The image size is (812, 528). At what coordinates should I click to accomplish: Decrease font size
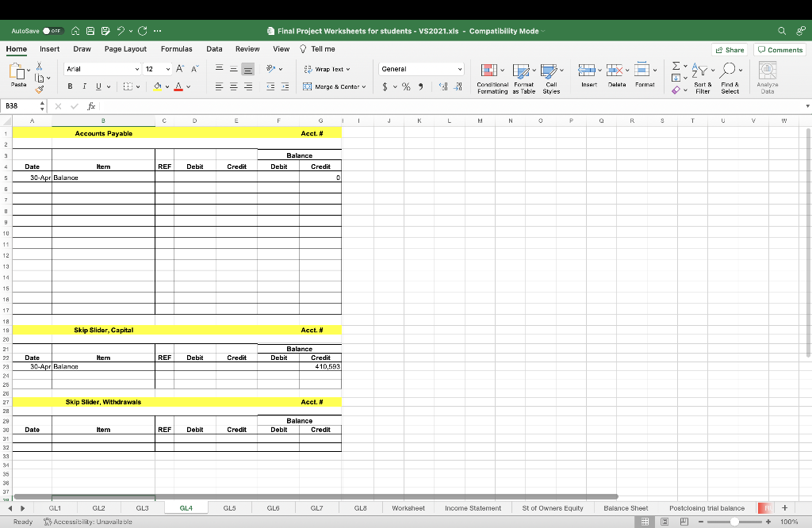click(195, 69)
